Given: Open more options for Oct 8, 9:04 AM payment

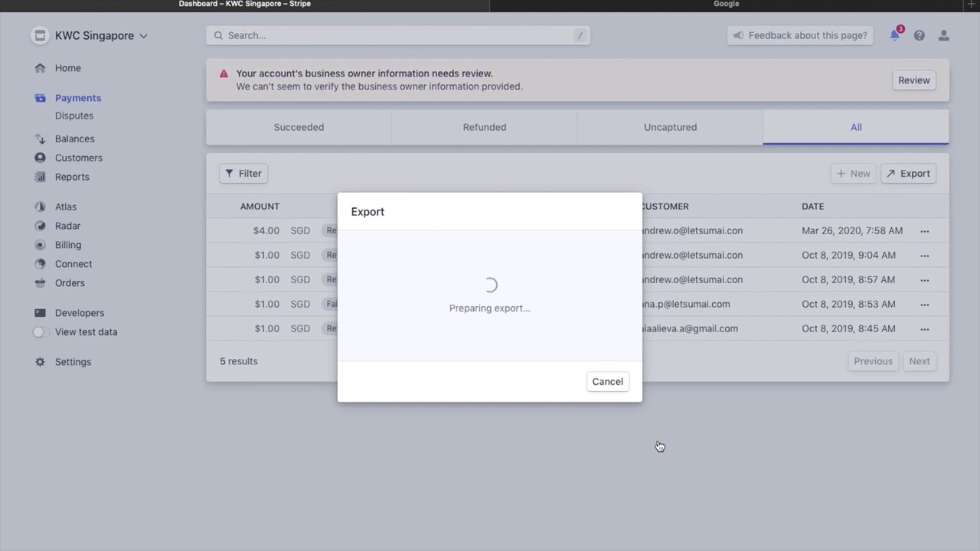Looking at the screenshot, I should (924, 255).
